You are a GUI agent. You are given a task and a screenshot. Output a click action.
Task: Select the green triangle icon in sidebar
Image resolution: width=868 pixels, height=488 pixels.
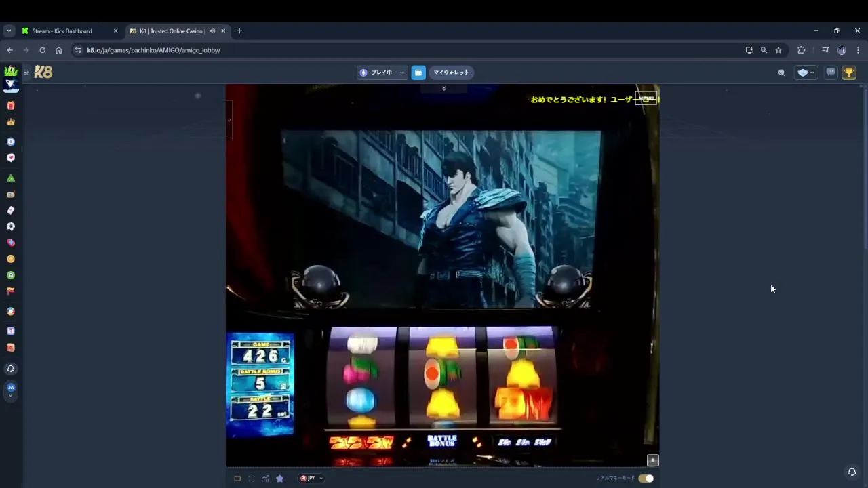click(x=10, y=178)
